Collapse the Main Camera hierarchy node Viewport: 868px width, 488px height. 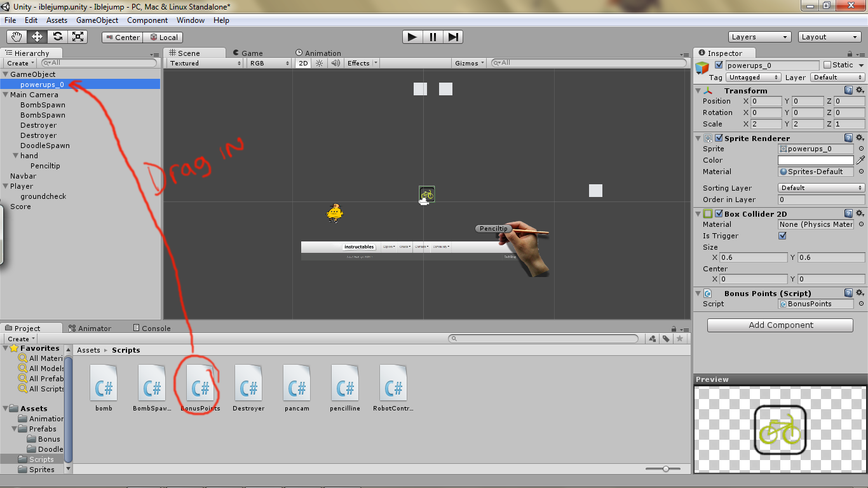[x=5, y=95]
